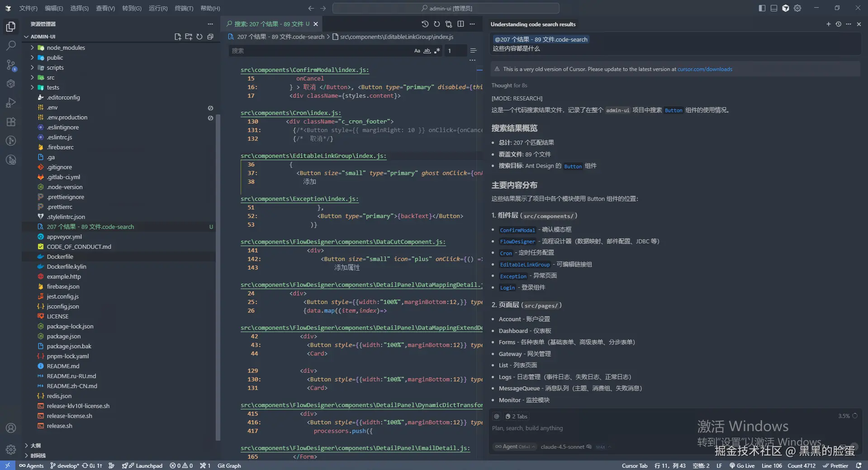
Task: Collapse all folders in explorer
Action: 210,37
